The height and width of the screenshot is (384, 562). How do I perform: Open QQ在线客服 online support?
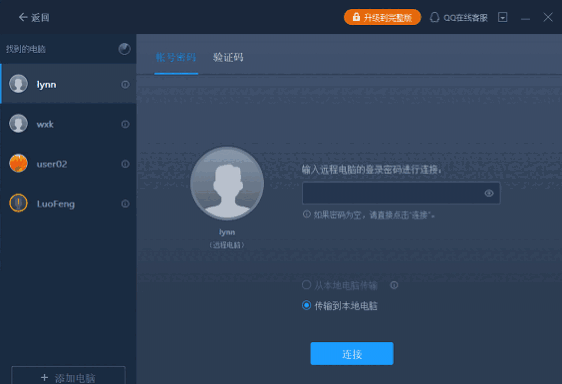coord(459,17)
